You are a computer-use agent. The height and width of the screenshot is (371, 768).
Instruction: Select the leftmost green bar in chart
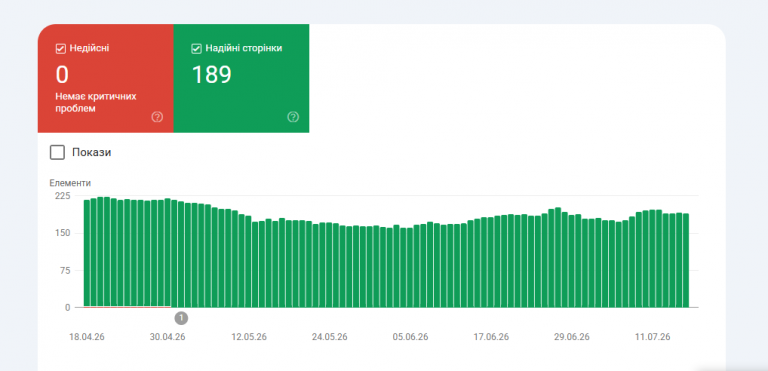pos(87,253)
